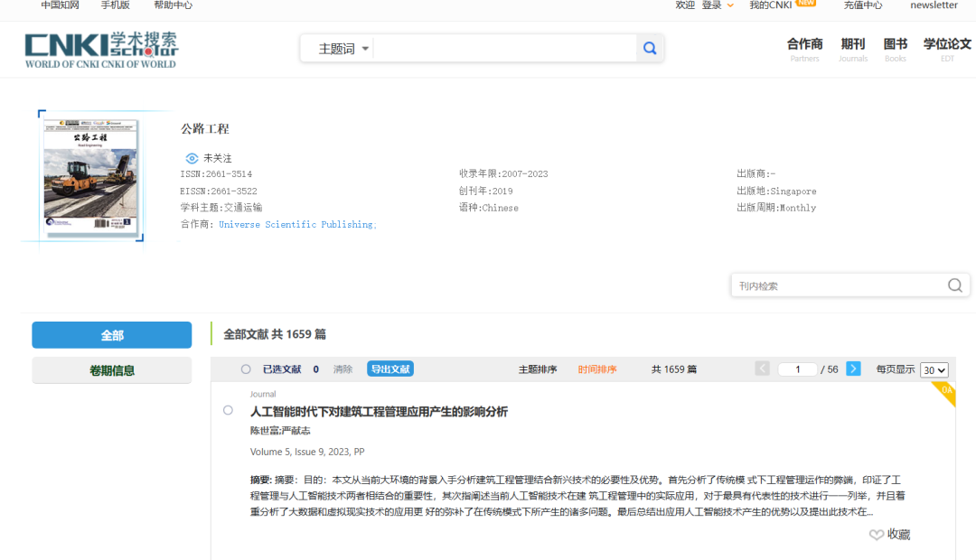The height and width of the screenshot is (560, 976).
Task: Click author names 陈世富;严献志
Action: pos(280,431)
